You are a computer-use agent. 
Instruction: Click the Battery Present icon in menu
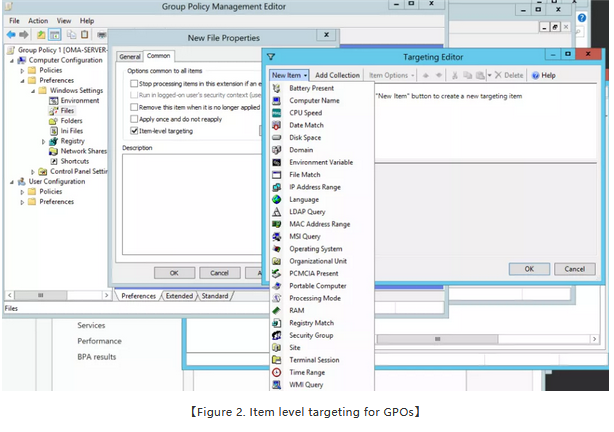click(x=277, y=88)
